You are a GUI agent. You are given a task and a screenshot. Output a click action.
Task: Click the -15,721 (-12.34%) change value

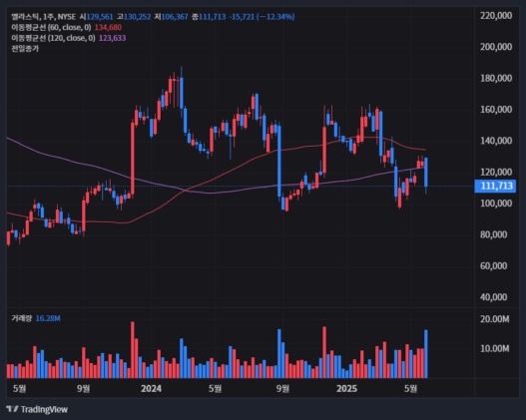(262, 17)
